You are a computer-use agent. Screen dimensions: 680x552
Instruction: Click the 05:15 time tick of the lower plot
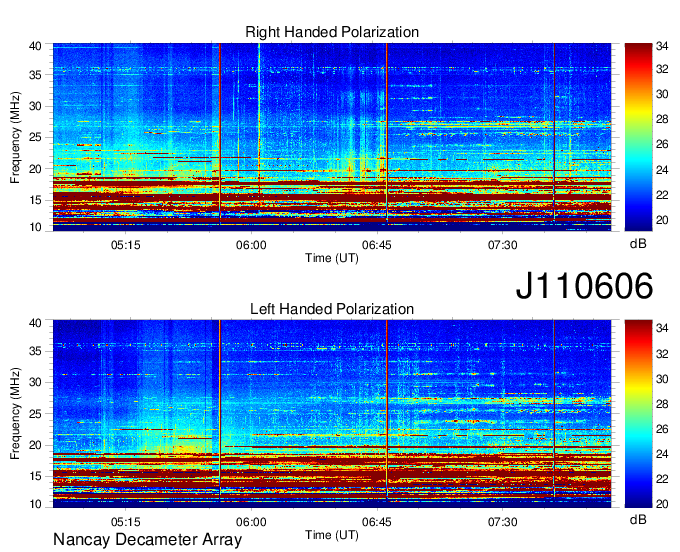(x=126, y=522)
